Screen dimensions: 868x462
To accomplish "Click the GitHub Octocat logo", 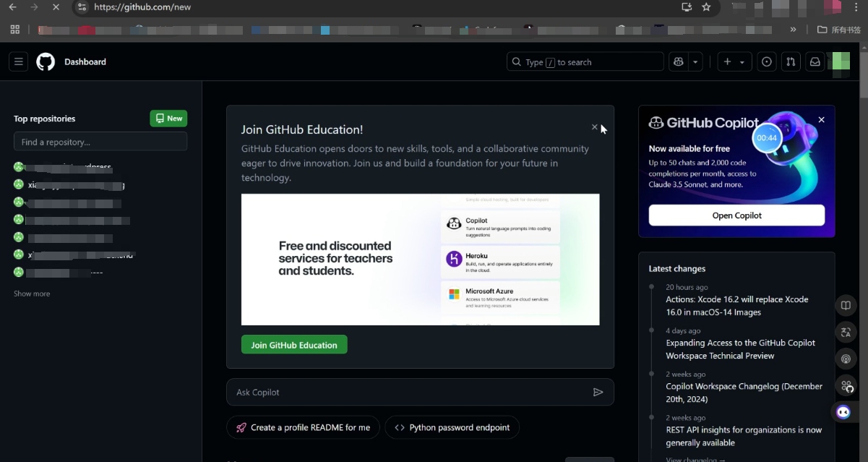I will point(46,62).
